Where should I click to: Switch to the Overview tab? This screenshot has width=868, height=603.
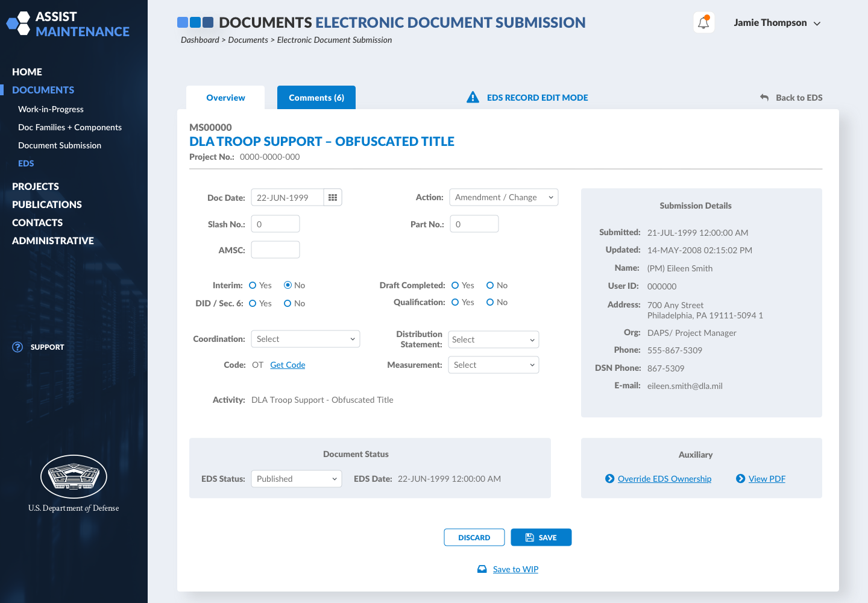pos(225,98)
